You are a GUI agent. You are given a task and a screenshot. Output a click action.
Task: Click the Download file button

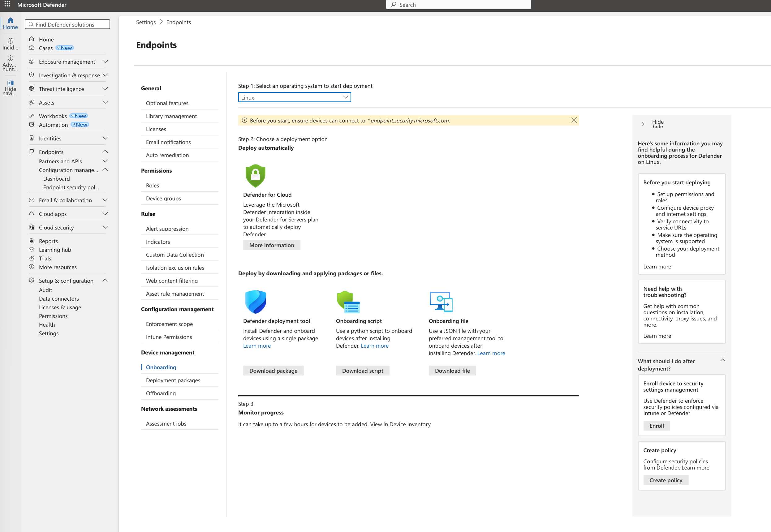(452, 371)
